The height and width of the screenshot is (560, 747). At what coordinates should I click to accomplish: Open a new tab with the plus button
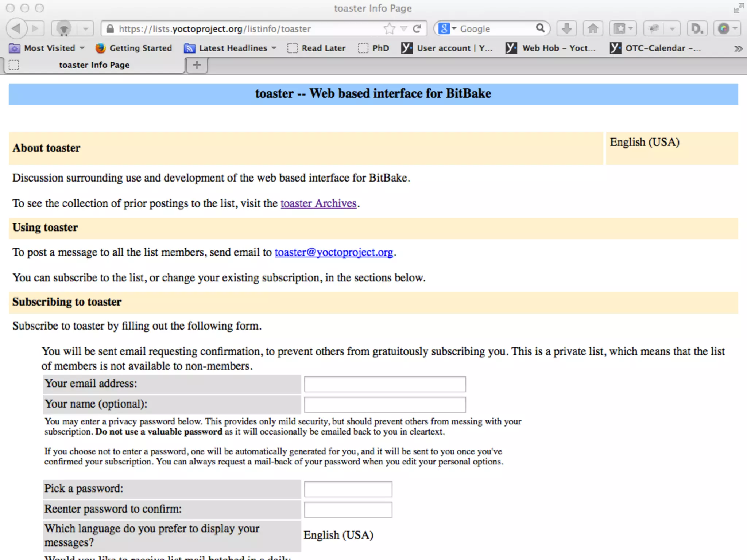197,65
